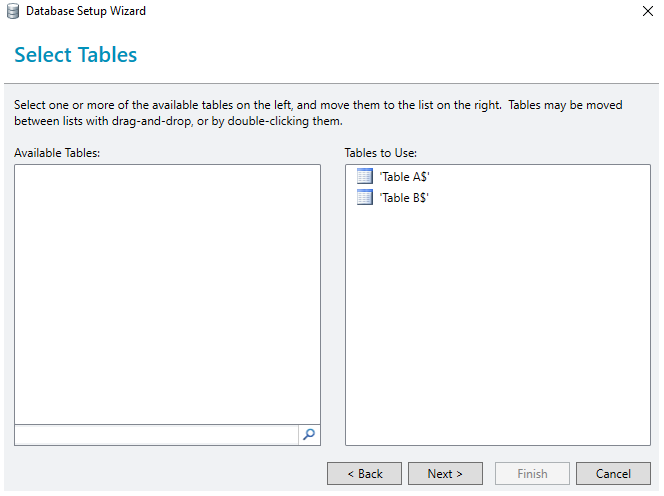Close the Database Setup Wizard window

tap(648, 11)
